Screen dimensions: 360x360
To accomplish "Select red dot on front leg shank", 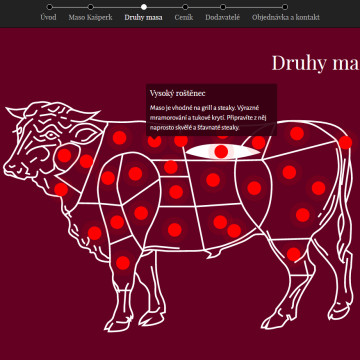I will point(123,263).
